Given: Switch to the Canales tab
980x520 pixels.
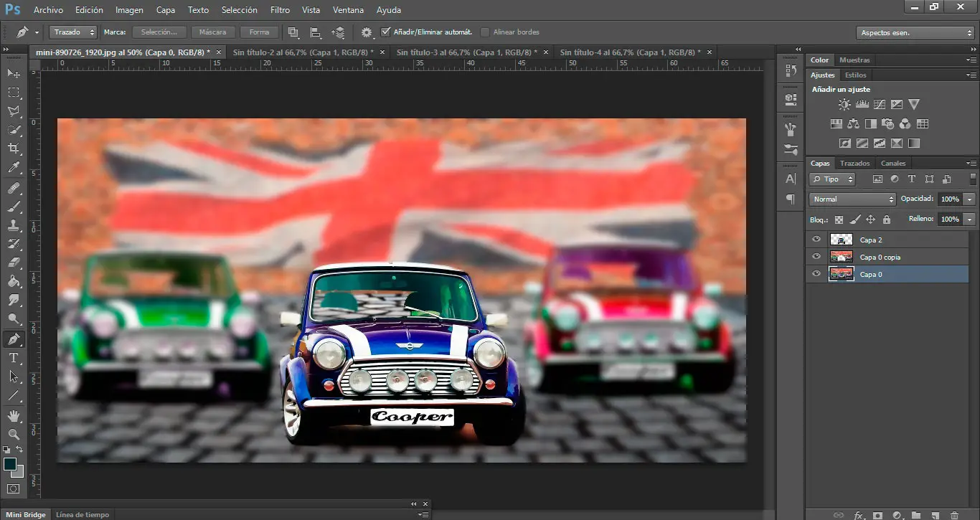Looking at the screenshot, I should 893,164.
